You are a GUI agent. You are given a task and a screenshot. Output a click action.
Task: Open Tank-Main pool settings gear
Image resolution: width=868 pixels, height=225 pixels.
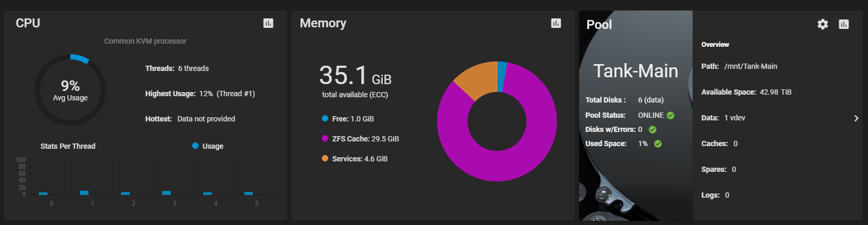[823, 24]
